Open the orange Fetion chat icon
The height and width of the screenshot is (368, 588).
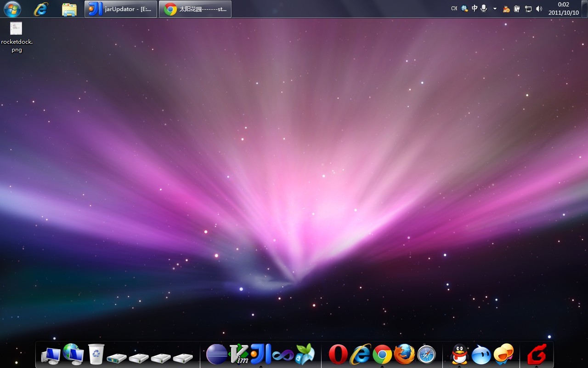[x=503, y=354]
